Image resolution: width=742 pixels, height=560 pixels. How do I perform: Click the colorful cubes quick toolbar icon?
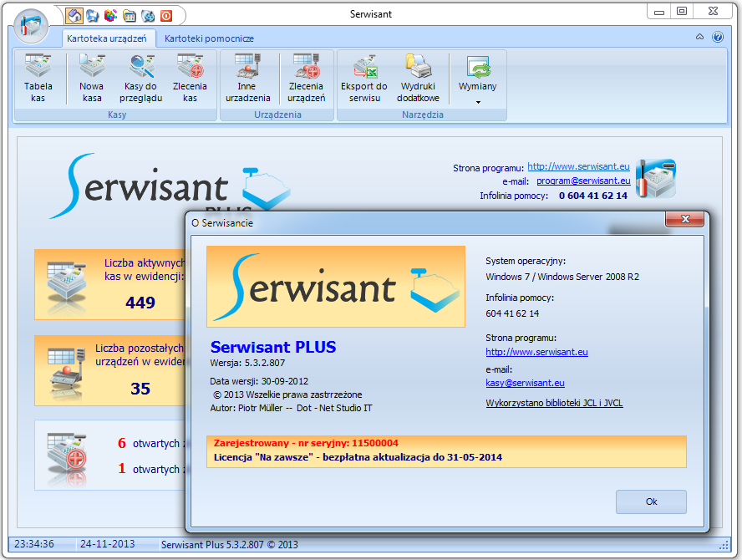(111, 16)
